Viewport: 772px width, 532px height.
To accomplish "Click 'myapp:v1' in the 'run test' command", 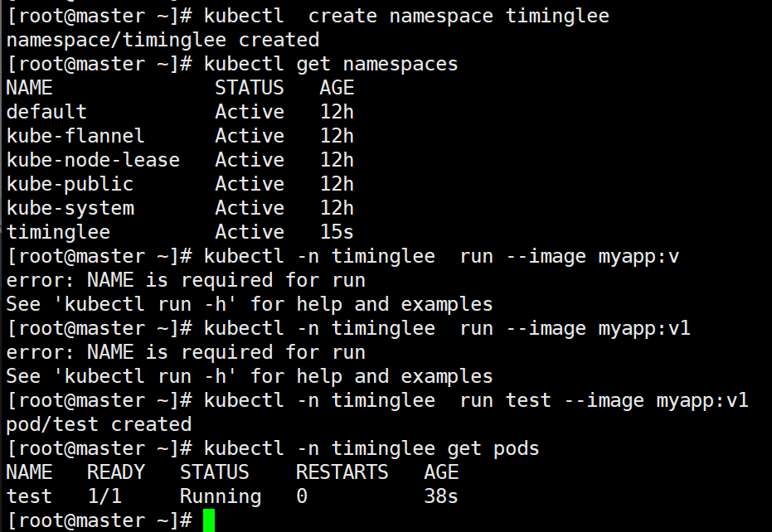I will (702, 400).
